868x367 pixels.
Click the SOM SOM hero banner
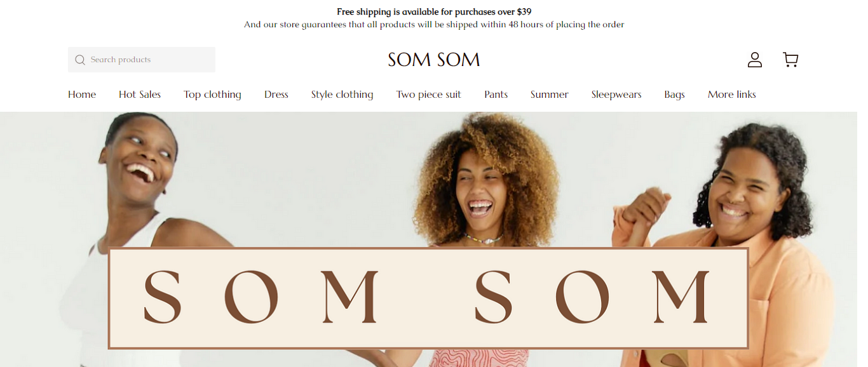tap(428, 298)
